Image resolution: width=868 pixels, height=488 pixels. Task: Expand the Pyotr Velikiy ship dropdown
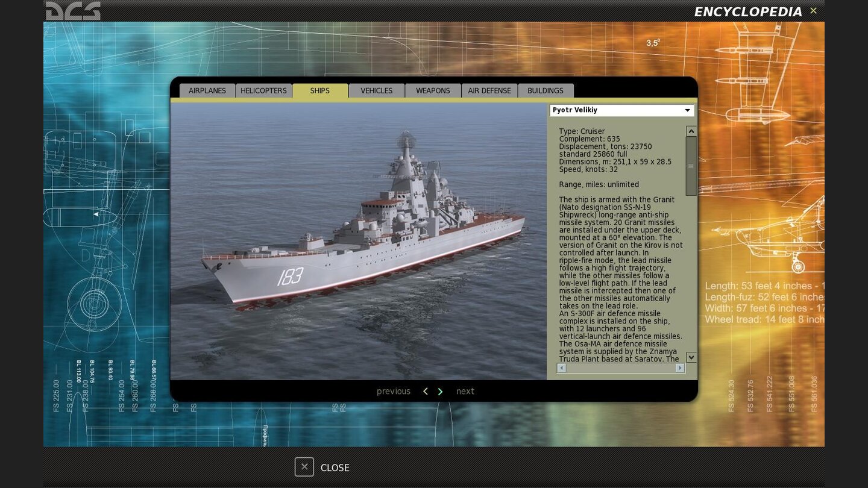621,110
